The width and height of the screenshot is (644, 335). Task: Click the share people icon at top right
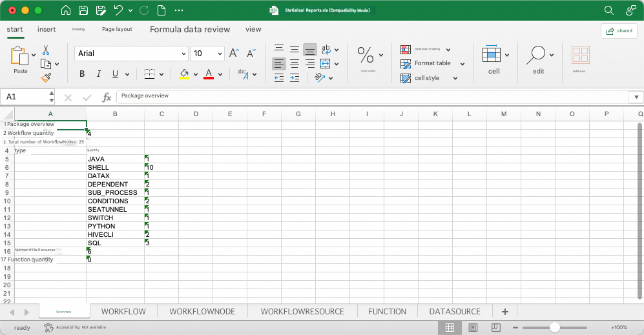coord(631,10)
